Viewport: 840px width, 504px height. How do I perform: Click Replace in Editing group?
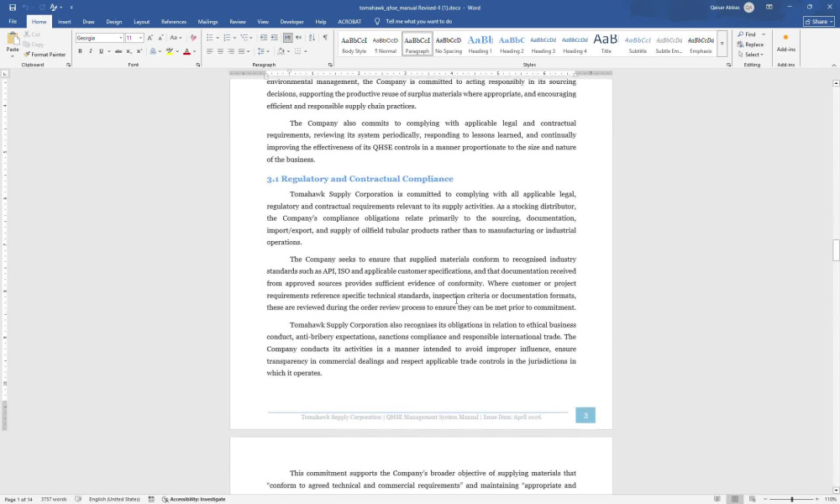[750, 45]
